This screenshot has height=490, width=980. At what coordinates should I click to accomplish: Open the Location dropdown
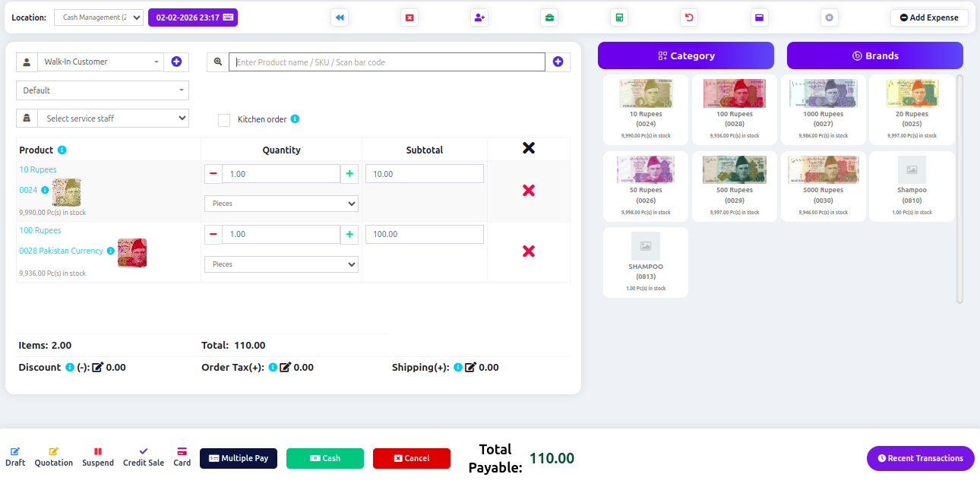99,17
